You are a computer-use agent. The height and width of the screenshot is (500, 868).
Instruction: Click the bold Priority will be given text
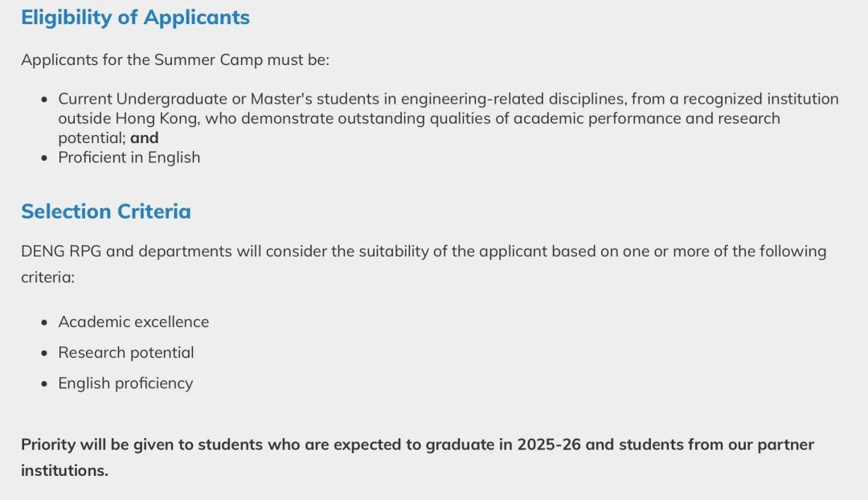pos(417,457)
